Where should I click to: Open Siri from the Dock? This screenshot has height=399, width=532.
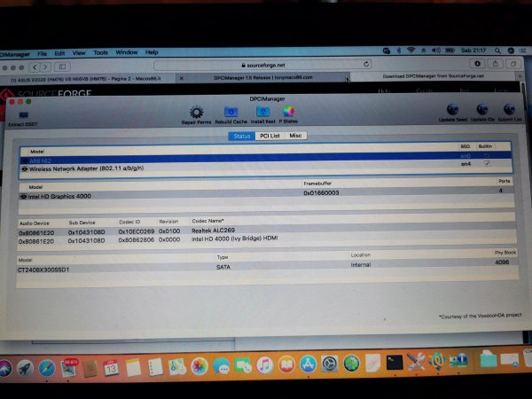pyautogui.click(x=4, y=369)
